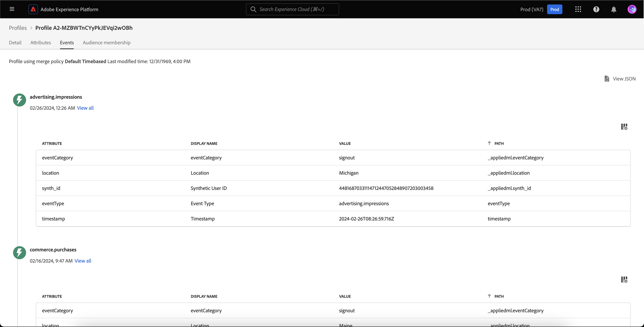
Task: Open the Prod sandbox selector
Action: click(554, 9)
